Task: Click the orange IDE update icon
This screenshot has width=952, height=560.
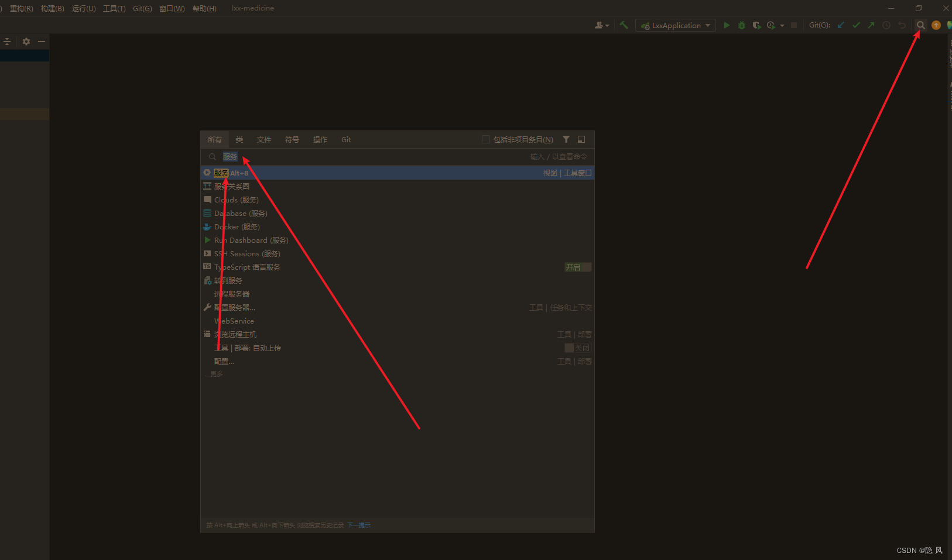Action: [x=936, y=25]
